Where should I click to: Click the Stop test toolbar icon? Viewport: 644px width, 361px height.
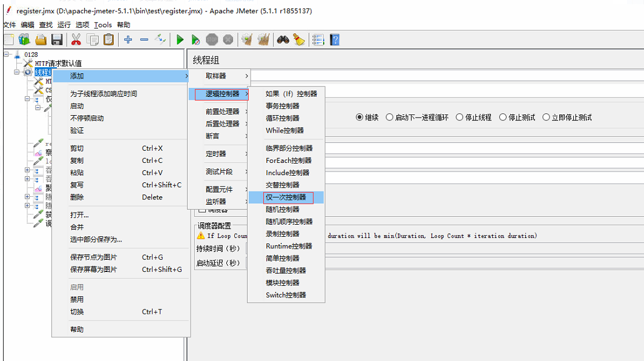point(212,40)
